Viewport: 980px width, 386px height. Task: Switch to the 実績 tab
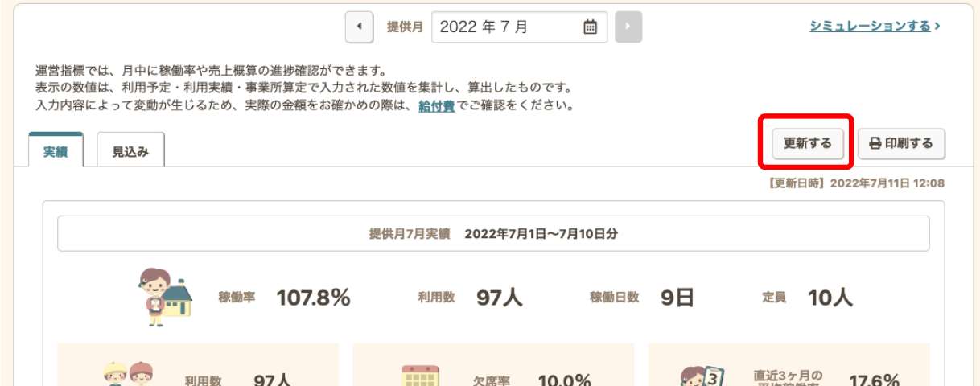point(56,151)
